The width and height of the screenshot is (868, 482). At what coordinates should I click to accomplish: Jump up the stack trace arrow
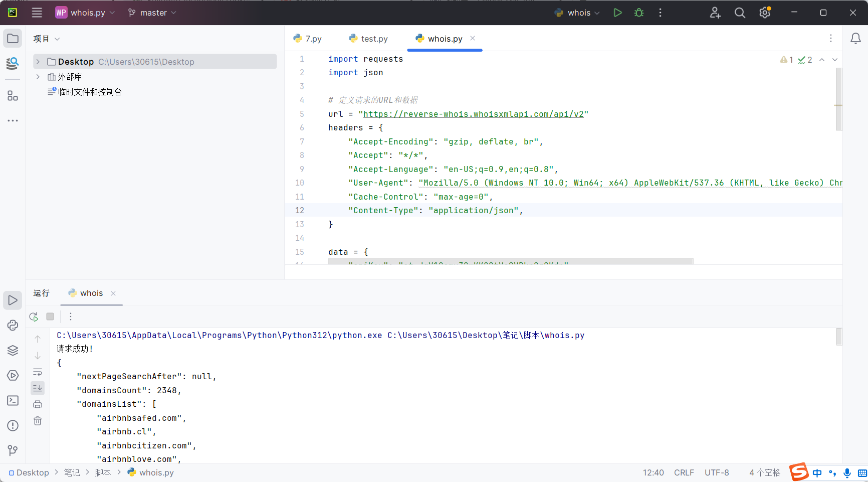click(x=38, y=339)
